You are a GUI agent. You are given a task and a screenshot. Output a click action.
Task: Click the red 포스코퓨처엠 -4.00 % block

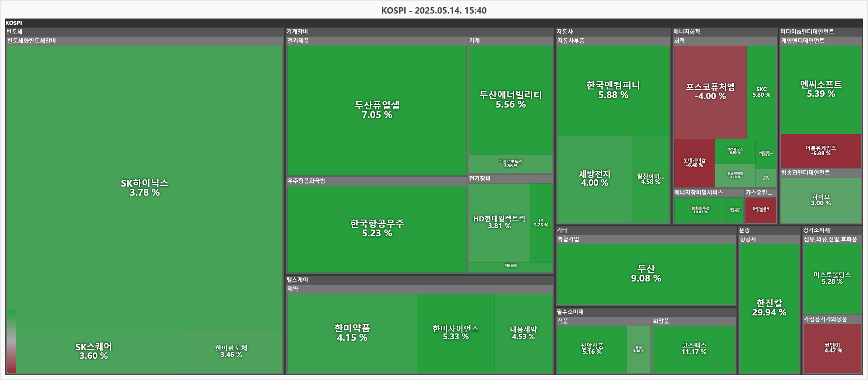coord(710,92)
